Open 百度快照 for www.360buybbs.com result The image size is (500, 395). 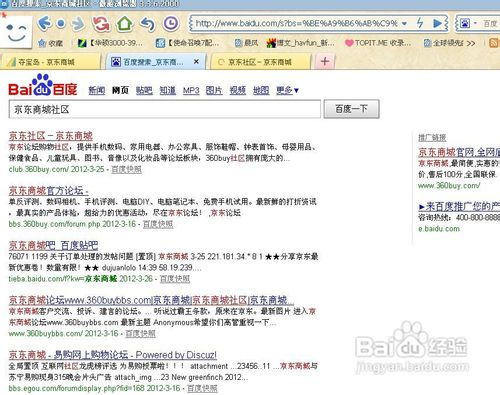click(140, 333)
